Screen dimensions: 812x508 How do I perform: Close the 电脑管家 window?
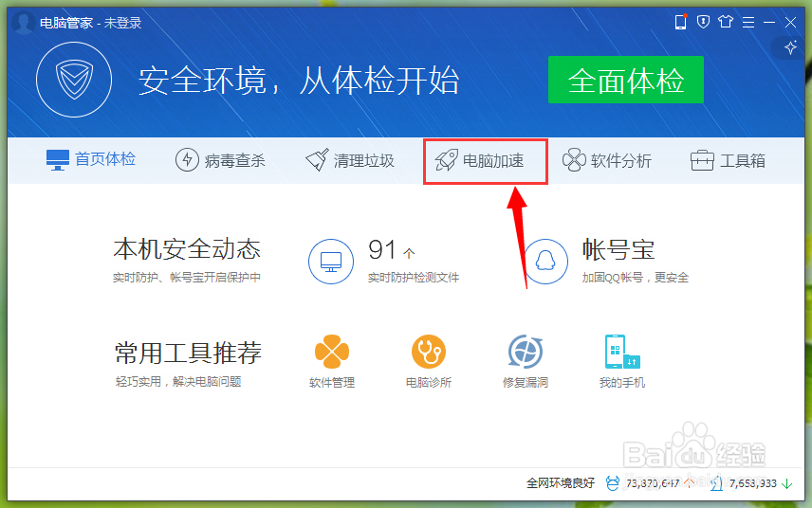[790, 22]
